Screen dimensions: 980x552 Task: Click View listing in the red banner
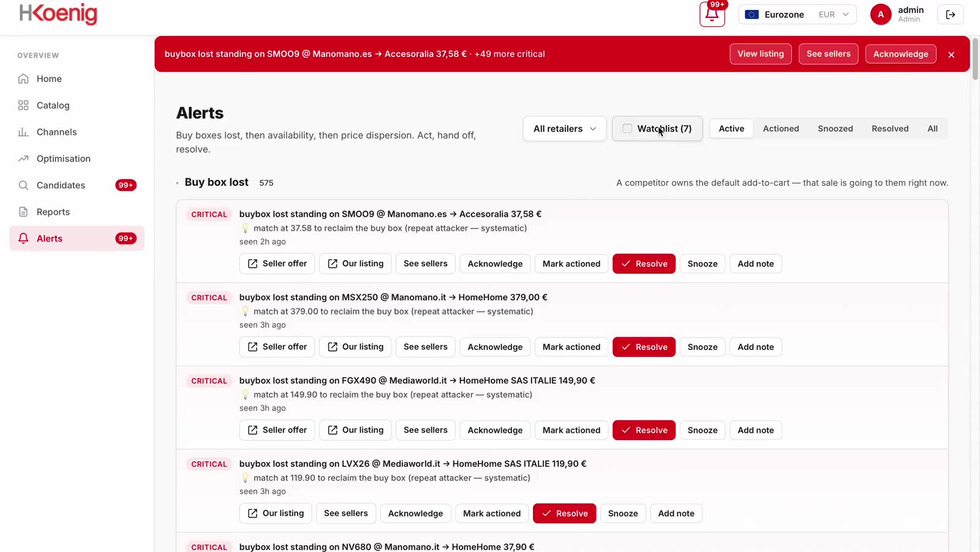[x=761, y=54]
